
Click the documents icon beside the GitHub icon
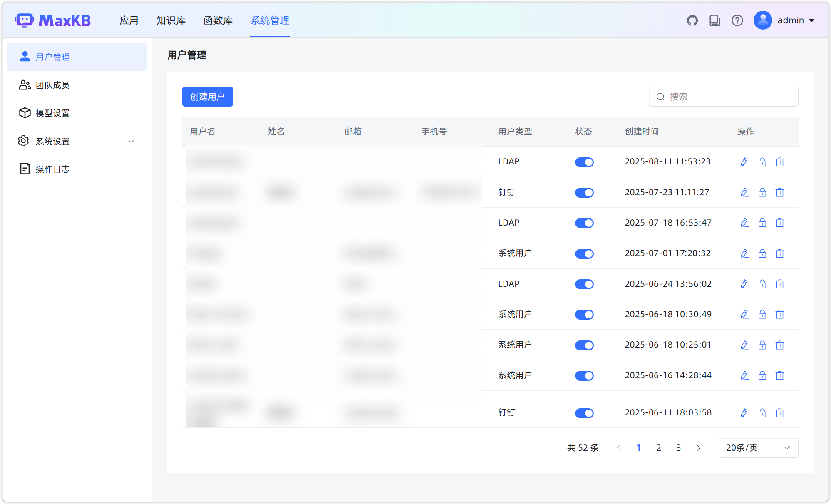(x=714, y=20)
